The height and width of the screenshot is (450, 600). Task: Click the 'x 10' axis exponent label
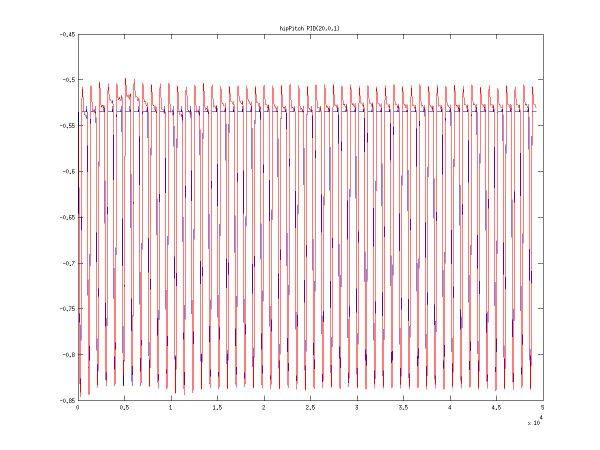[x=535, y=421]
